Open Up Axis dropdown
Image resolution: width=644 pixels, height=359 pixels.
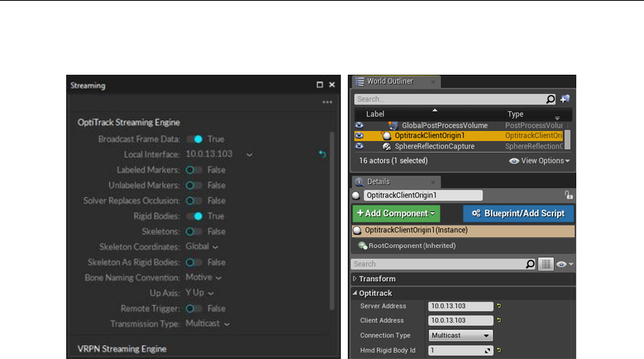[x=199, y=293]
